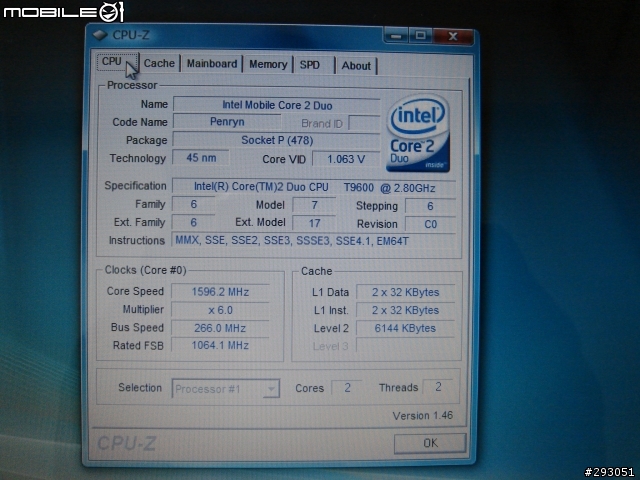
Task: Click the Level 2 value 6144 KBytes
Action: click(405, 328)
